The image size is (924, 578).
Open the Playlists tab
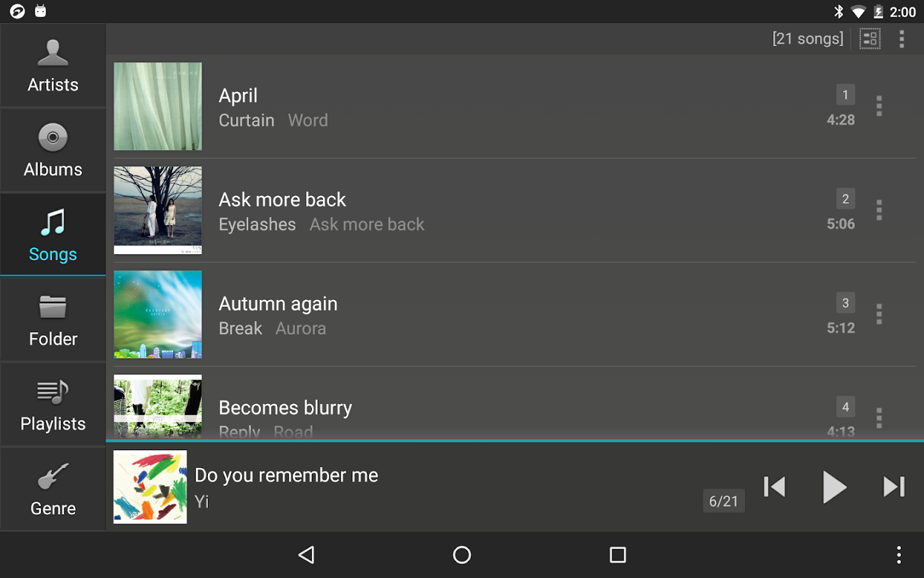tap(53, 405)
